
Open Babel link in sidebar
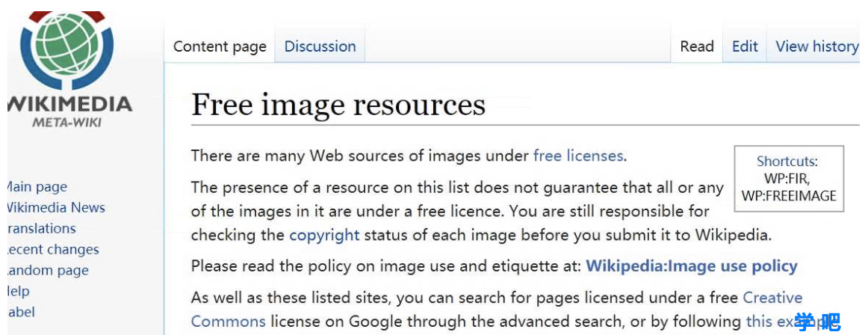click(20, 312)
